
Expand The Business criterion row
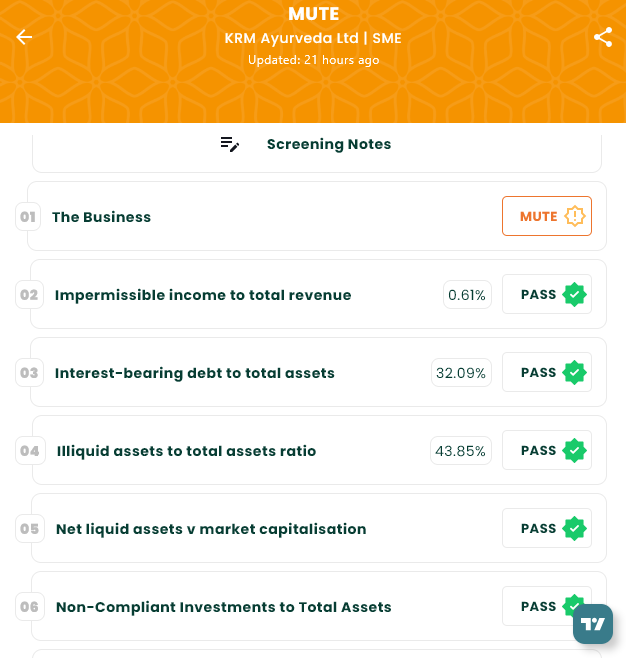[102, 217]
